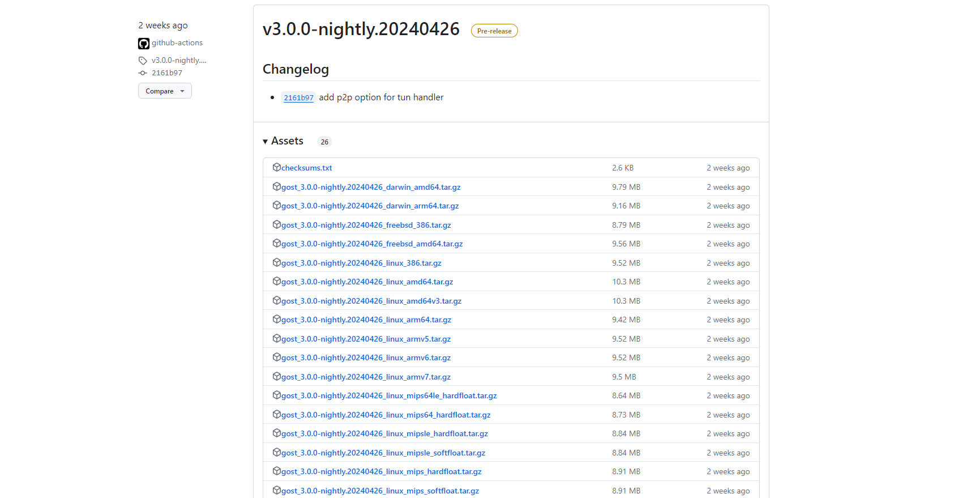Viewport: 980px width, 498px height.
Task: Download the darwin_amd64.tar.gz asset
Action: 371,187
